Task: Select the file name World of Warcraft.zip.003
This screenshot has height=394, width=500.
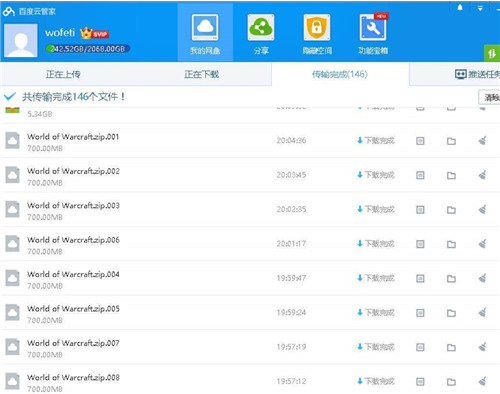Action: click(x=73, y=205)
